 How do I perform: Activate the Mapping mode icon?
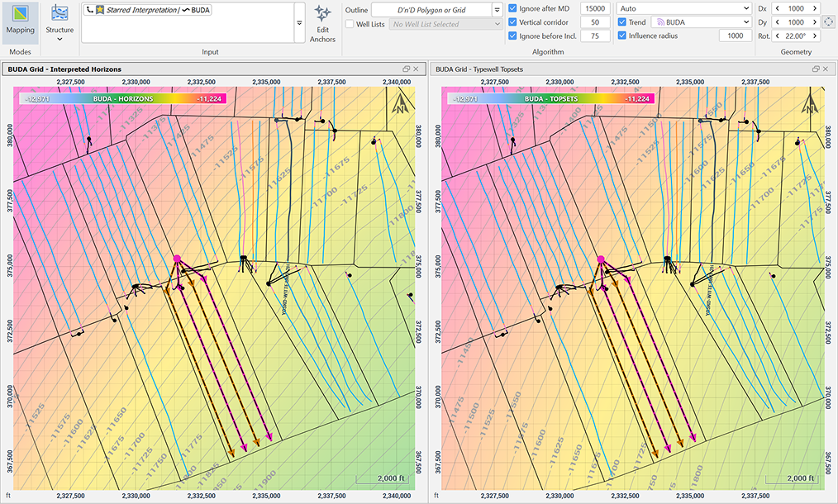point(21,14)
